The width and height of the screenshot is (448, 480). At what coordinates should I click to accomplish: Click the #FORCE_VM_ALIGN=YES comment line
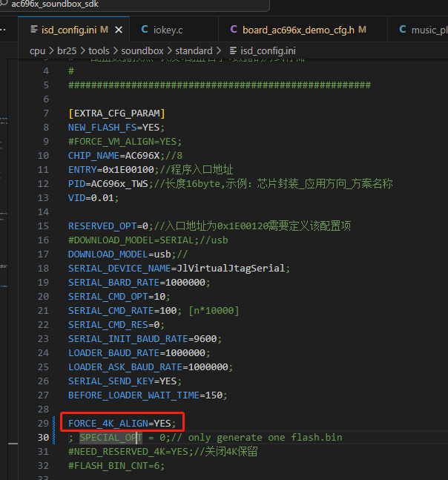click(x=125, y=142)
